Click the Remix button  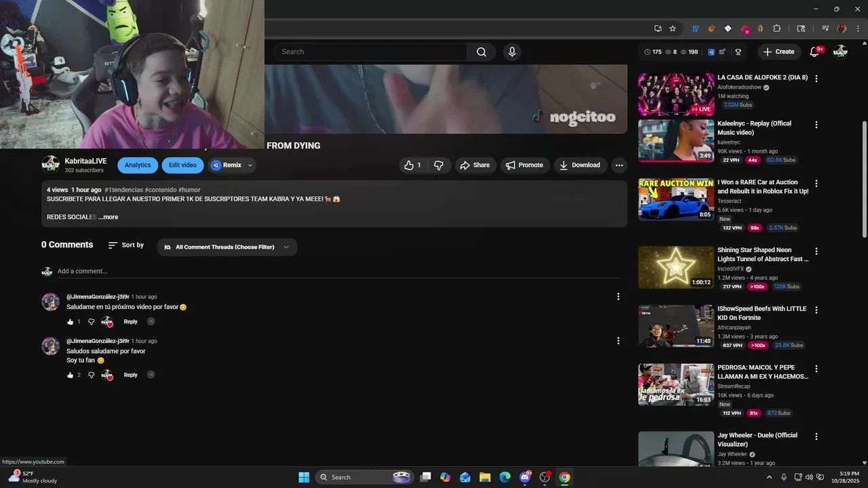(226, 165)
